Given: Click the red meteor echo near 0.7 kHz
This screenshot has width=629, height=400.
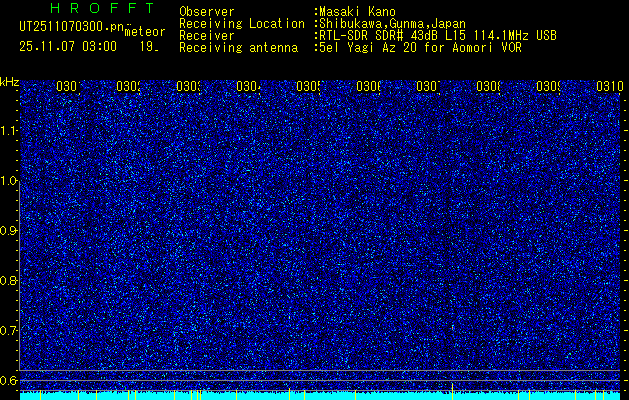Looking at the screenshot, I should (453, 327).
